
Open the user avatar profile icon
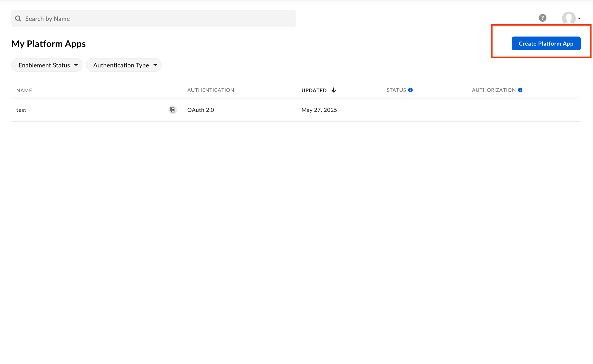tap(568, 18)
